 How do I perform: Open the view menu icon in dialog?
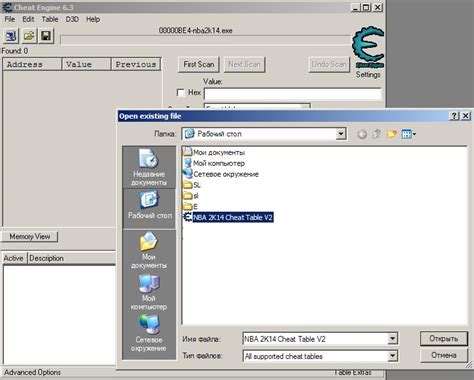[409, 134]
